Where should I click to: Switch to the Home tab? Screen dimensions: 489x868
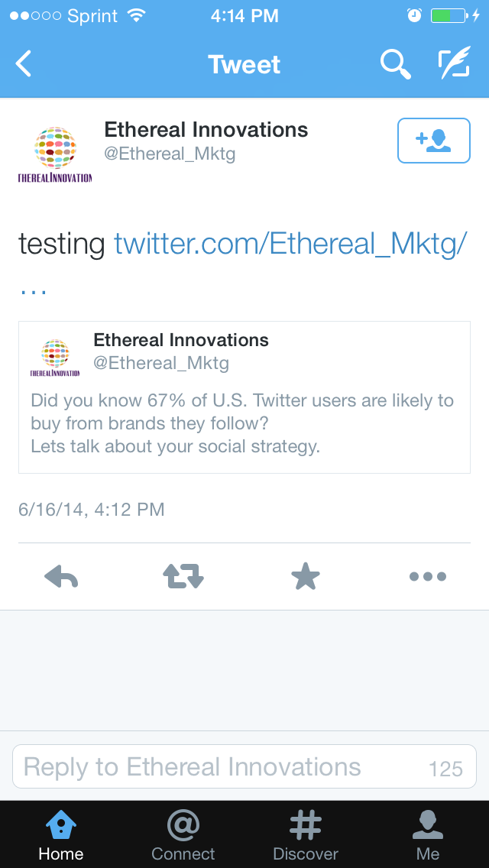coord(61,834)
